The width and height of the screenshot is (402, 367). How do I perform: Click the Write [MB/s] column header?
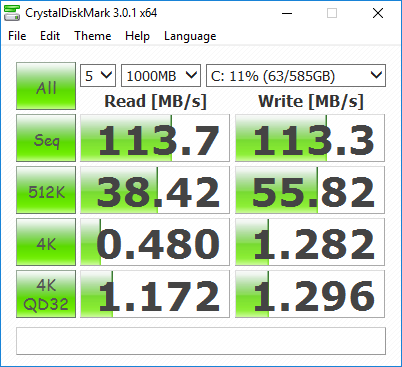coord(311,101)
